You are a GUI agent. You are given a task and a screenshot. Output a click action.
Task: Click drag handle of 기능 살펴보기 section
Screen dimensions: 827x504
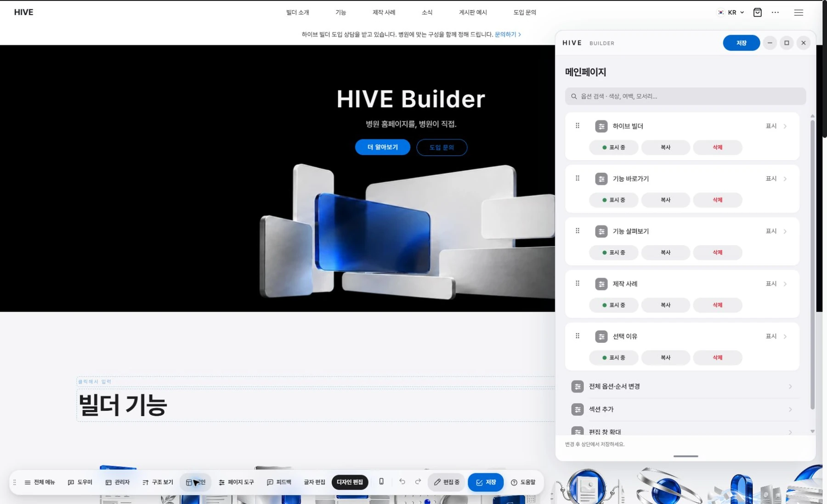[x=578, y=231]
